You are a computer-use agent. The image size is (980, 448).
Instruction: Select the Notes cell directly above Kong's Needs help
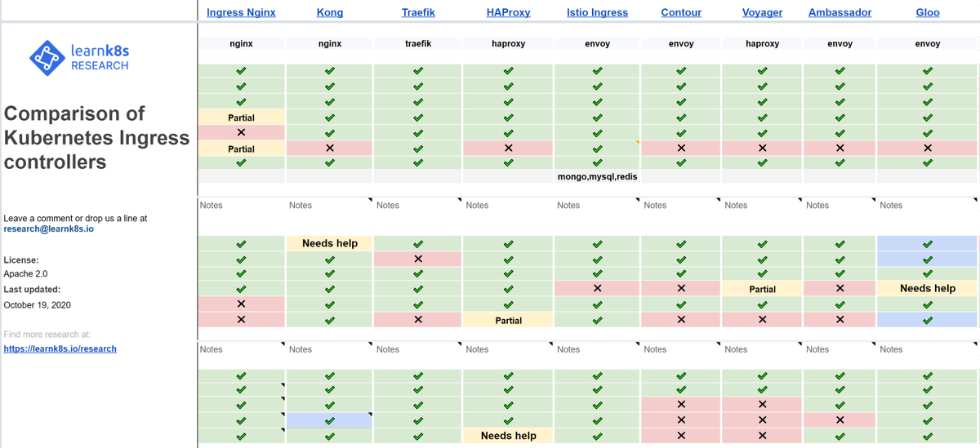(330, 206)
